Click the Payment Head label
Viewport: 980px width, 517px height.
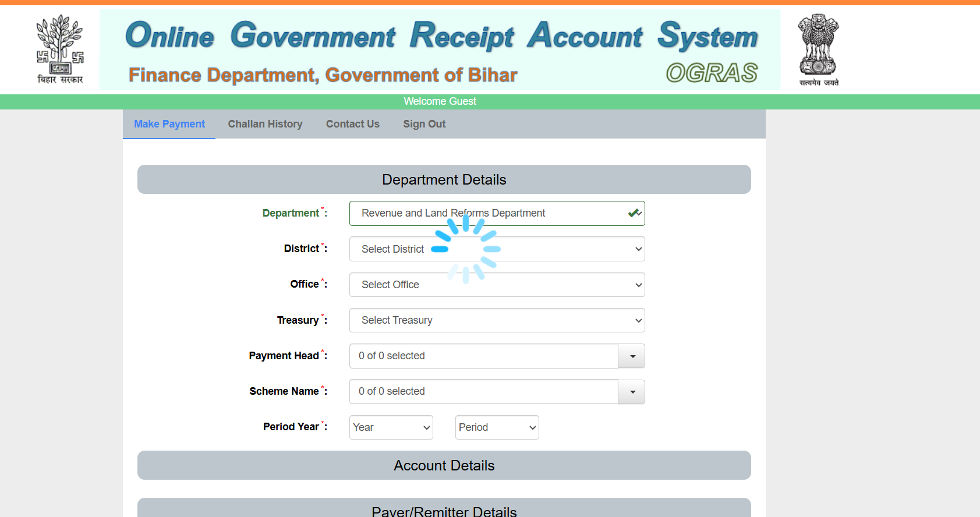[x=288, y=355]
